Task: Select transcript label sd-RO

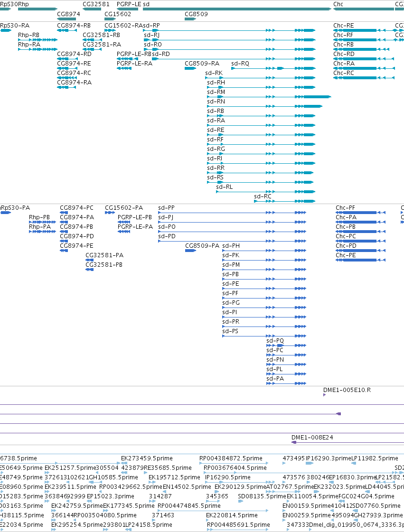Action: click(x=153, y=45)
